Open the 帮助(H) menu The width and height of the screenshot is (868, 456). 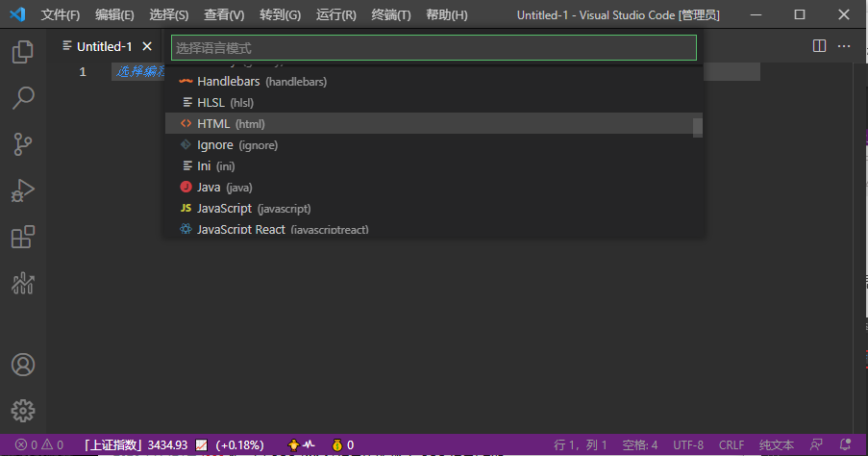(447, 15)
